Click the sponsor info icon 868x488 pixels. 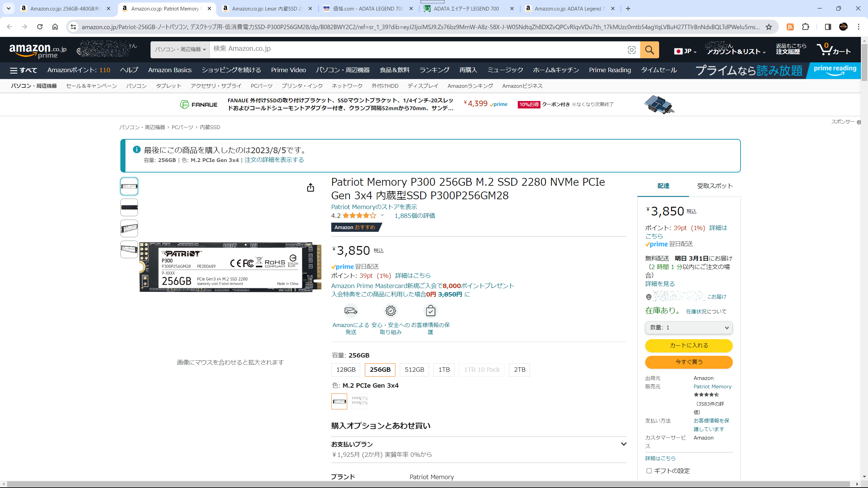(x=859, y=122)
